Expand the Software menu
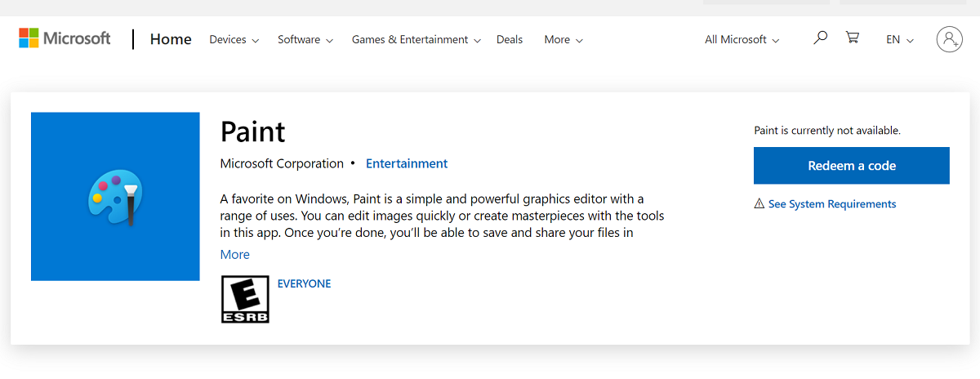The width and height of the screenshot is (980, 379). click(x=305, y=39)
